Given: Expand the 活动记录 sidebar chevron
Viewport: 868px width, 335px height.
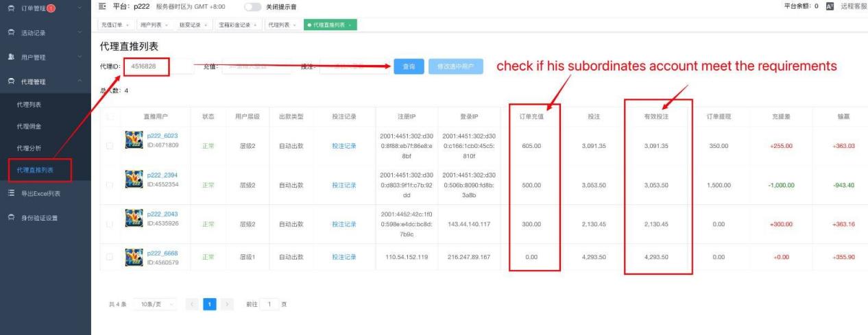Looking at the screenshot, I should pyautogui.click(x=81, y=32).
